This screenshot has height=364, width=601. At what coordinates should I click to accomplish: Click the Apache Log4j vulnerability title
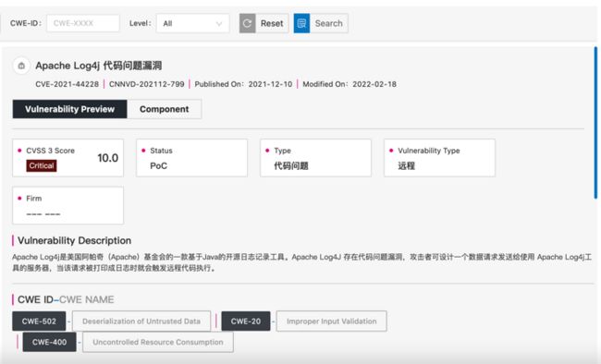99,66
